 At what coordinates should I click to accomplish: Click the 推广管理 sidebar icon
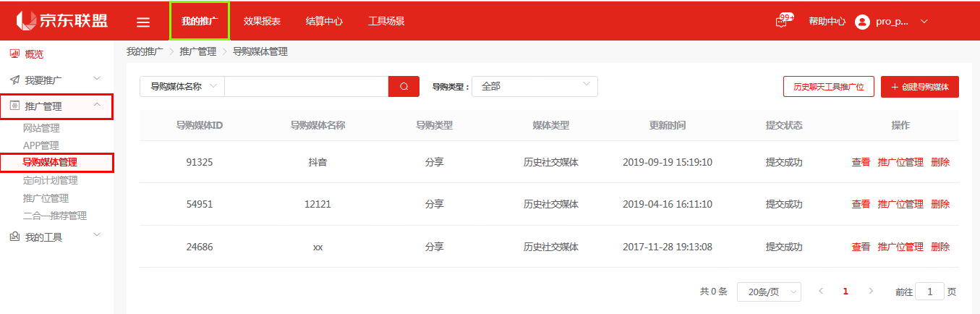click(14, 106)
